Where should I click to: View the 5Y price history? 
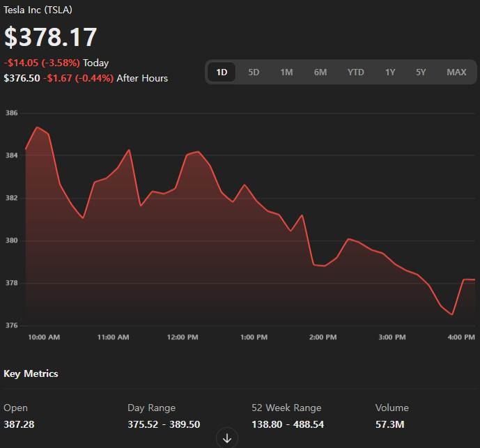pos(421,72)
